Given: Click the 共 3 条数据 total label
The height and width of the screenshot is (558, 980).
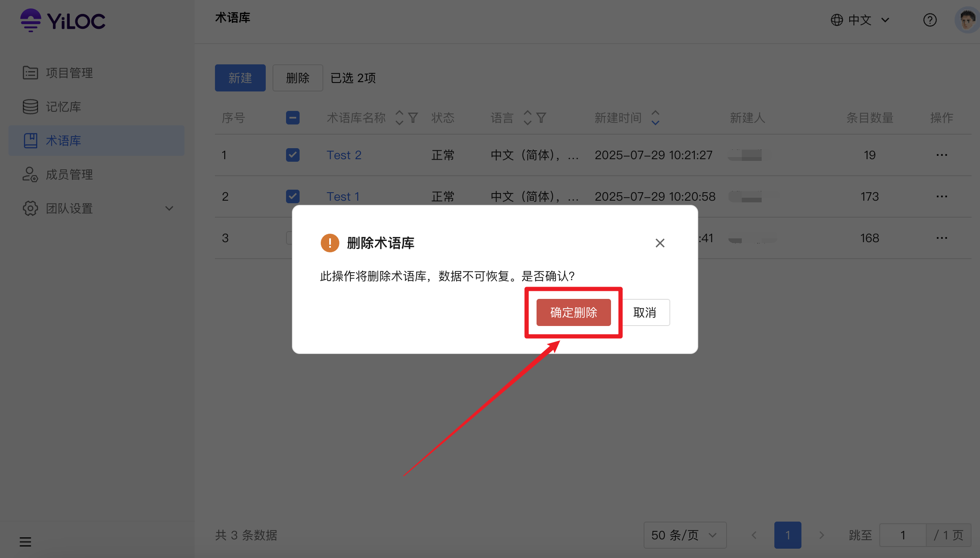Looking at the screenshot, I should (x=246, y=535).
